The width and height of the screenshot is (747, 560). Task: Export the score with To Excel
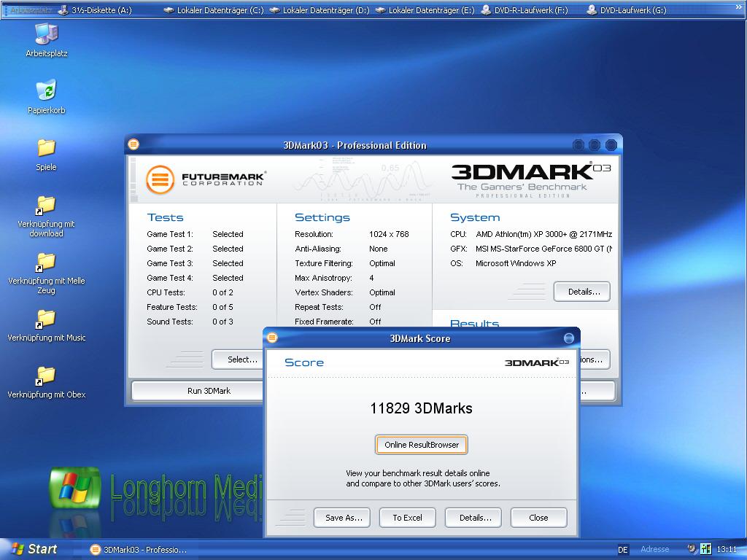coord(407,518)
